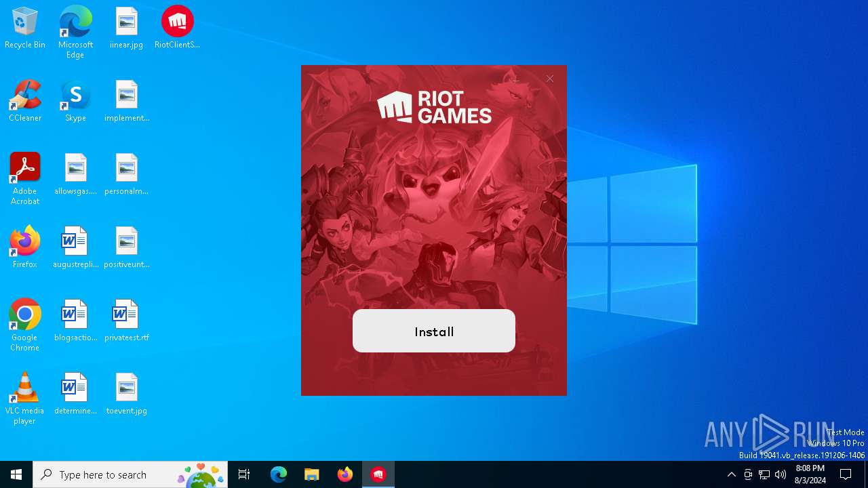The image size is (868, 488).
Task: Select the privateest.rtf document icon
Action: pos(127,321)
